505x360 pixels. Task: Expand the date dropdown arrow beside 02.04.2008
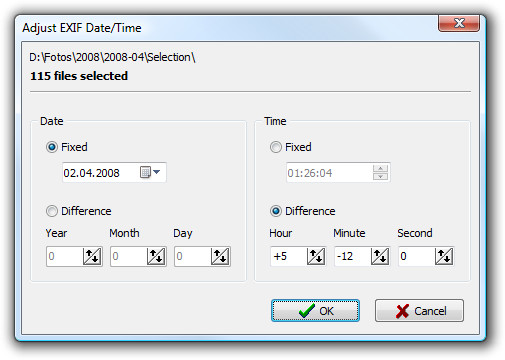156,172
